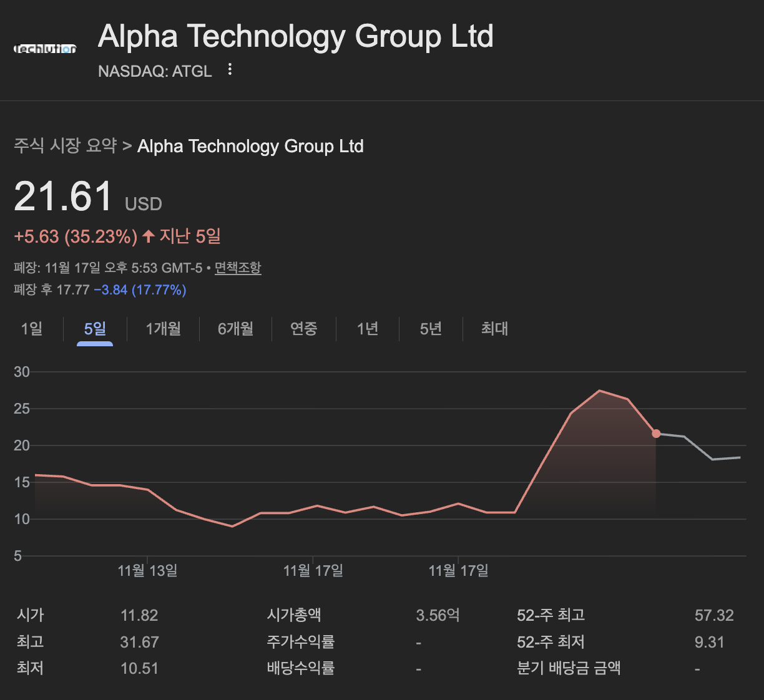
Task: Select the 1일 time range tab
Action: pyautogui.click(x=32, y=328)
